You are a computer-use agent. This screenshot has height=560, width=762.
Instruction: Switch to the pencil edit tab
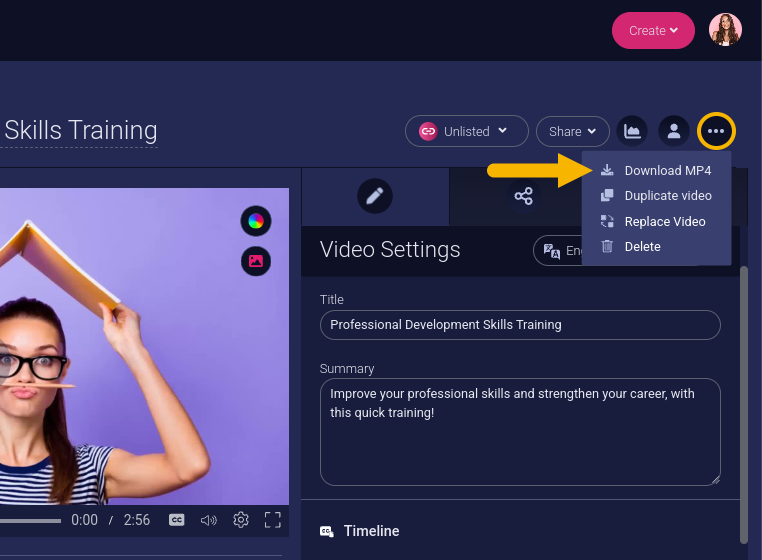click(375, 196)
